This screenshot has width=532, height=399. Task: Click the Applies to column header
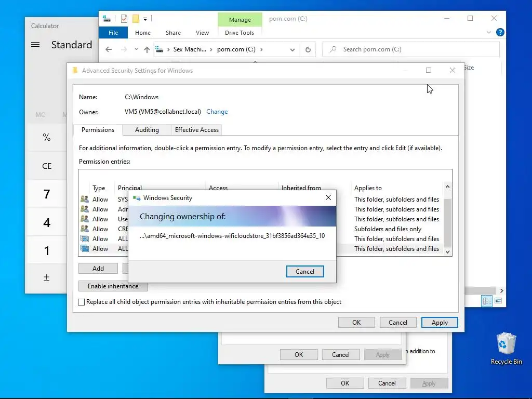click(368, 188)
